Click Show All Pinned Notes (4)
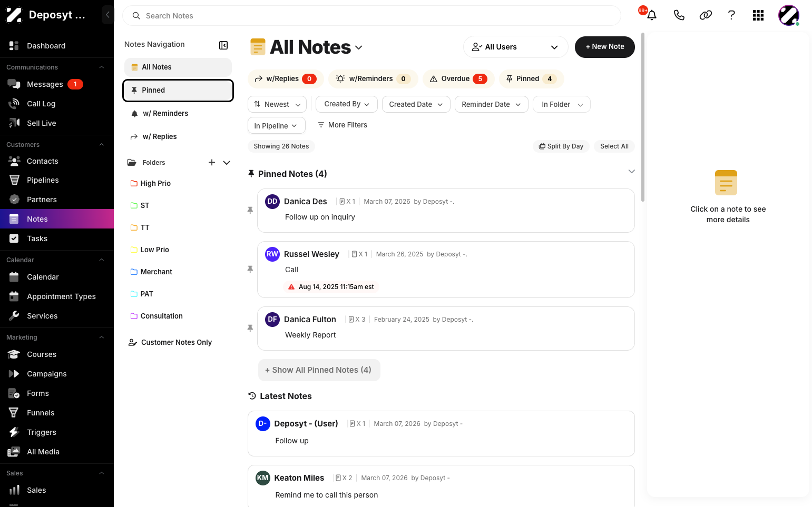 (x=319, y=370)
